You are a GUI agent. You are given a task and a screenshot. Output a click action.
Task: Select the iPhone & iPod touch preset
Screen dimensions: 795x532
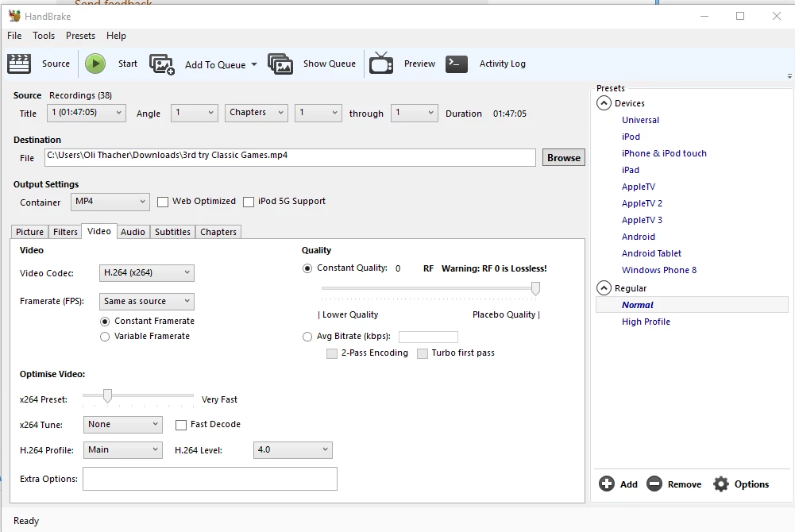(x=664, y=153)
